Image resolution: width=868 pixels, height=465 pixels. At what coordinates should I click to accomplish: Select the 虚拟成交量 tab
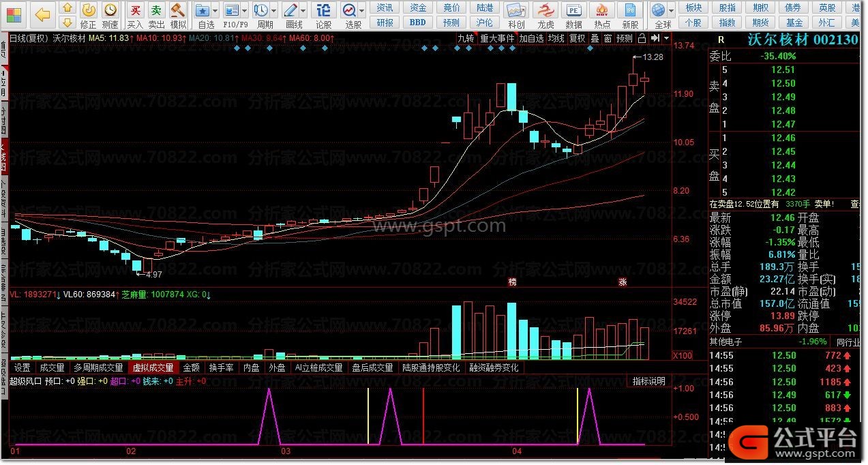[x=153, y=367]
